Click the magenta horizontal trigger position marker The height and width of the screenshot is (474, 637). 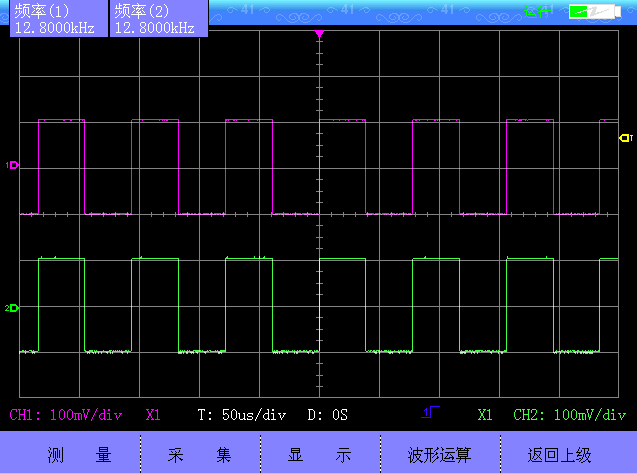(x=320, y=35)
